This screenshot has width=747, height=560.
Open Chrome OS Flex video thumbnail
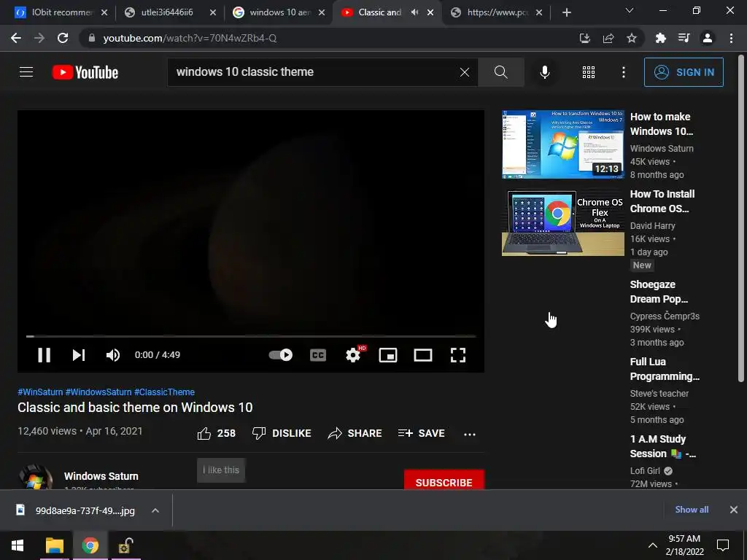(x=562, y=222)
